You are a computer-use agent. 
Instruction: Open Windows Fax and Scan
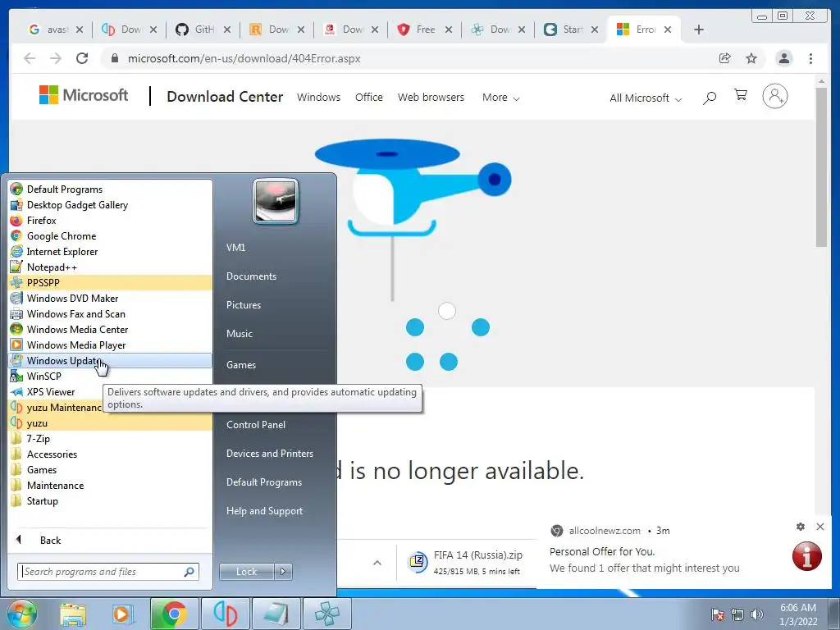pyautogui.click(x=110, y=313)
